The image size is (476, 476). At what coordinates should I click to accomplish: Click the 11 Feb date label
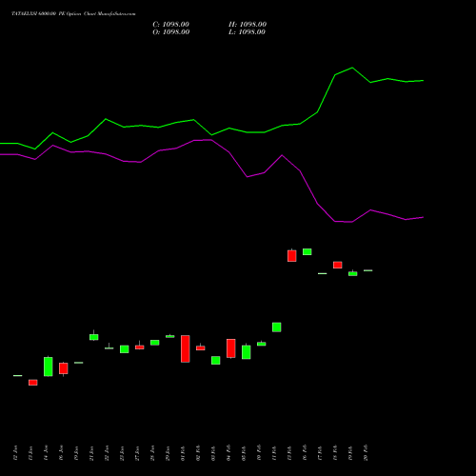(x=274, y=453)
